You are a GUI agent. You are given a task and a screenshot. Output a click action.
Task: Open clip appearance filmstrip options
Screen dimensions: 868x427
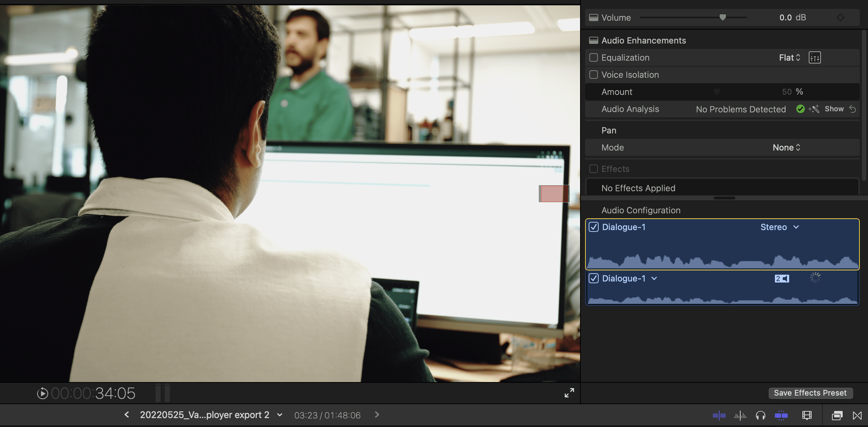click(x=807, y=415)
